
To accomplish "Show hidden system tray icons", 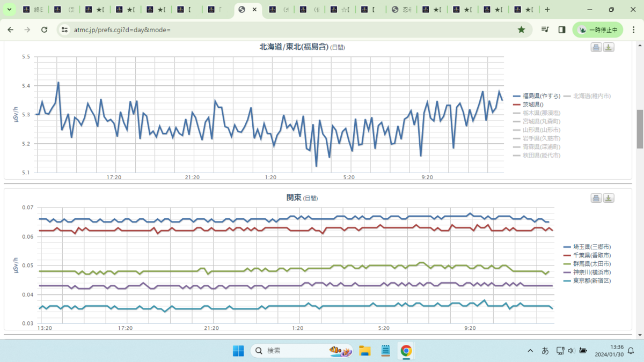I will [x=530, y=351].
